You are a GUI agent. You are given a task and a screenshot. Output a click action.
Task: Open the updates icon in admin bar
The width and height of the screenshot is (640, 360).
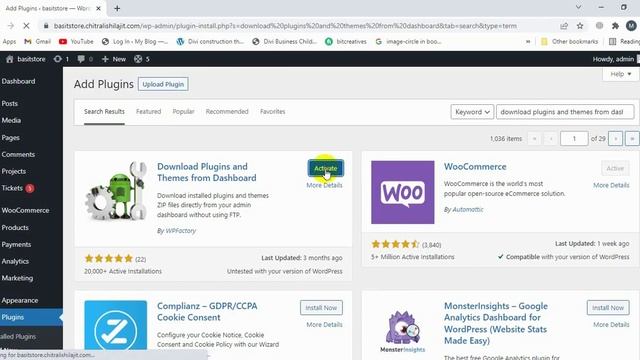(x=58, y=59)
